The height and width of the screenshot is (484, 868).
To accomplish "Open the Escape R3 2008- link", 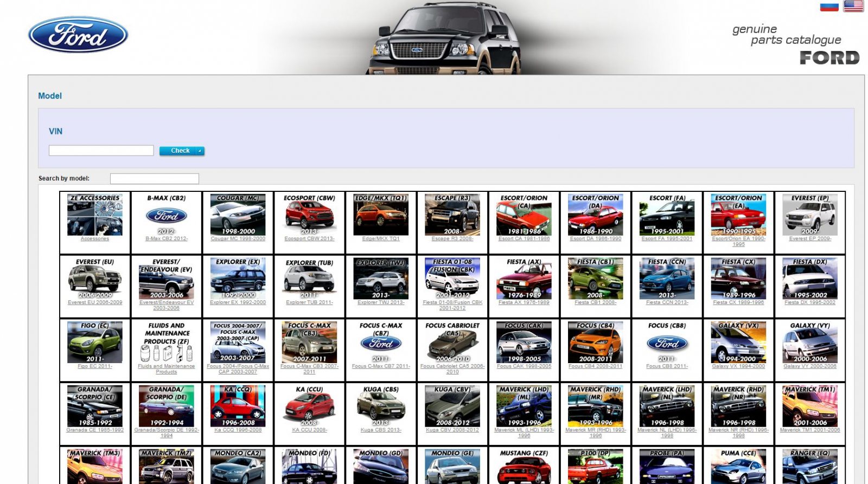I will pyautogui.click(x=452, y=238).
